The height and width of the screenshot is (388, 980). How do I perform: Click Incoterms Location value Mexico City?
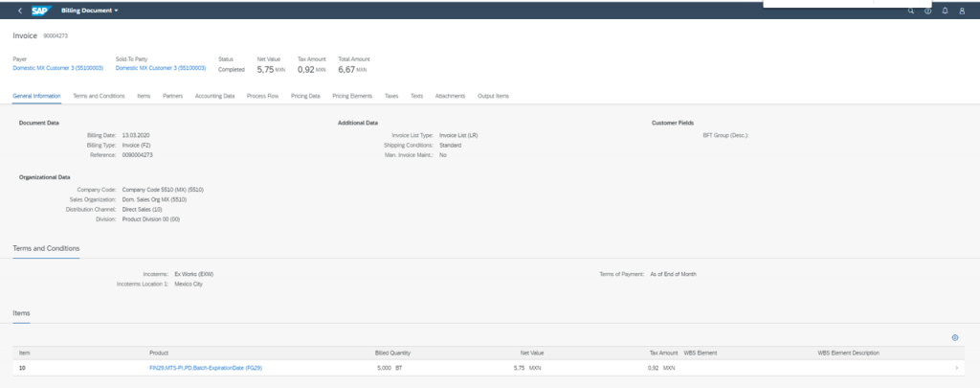tap(189, 285)
